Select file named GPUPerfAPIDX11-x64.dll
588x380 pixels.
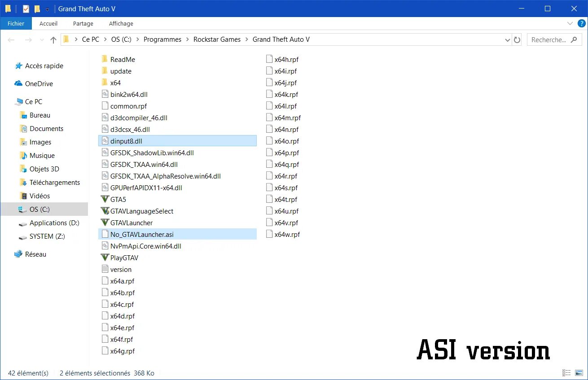click(x=146, y=188)
